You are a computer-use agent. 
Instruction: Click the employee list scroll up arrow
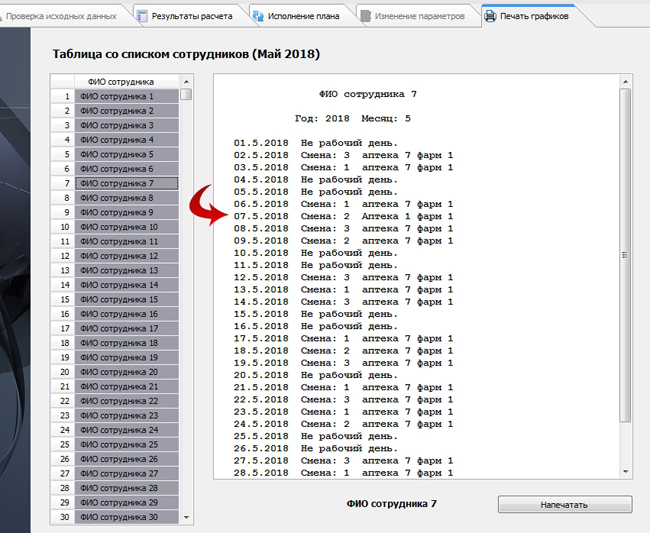coord(187,82)
